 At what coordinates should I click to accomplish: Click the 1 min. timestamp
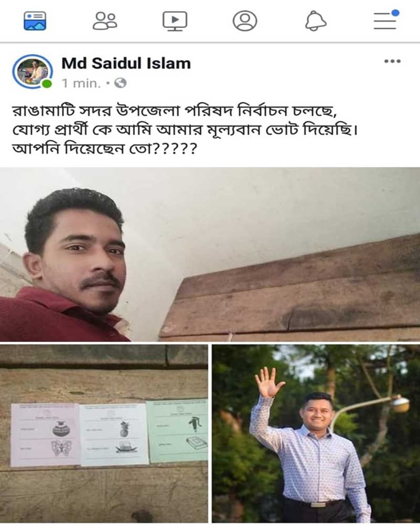[x=81, y=83]
